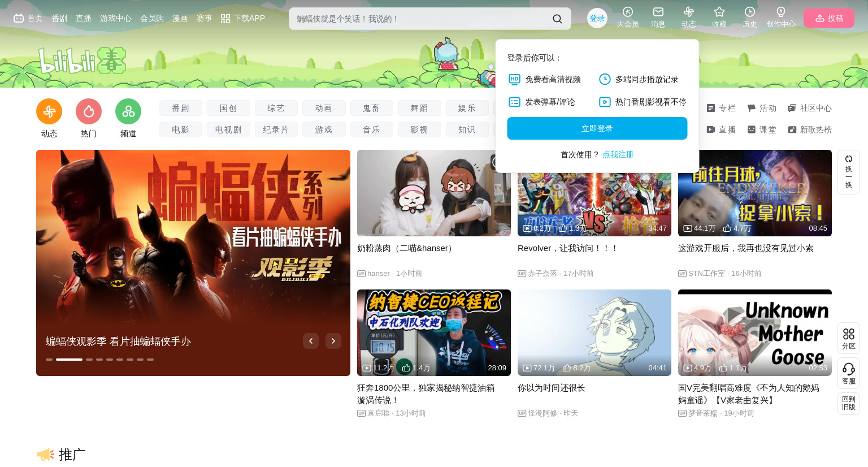The image size is (868, 467).
Task: Select the 电影 category tag
Action: pos(181,129)
